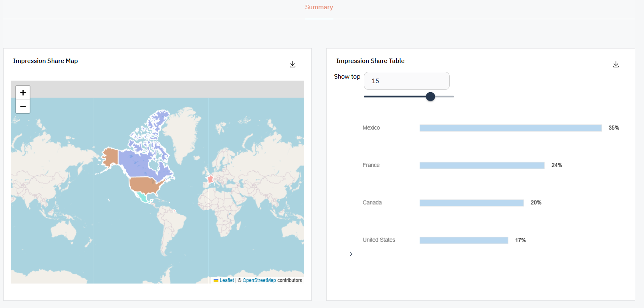Click Mexico highlighted on the map
Viewport: 644px width, 308px height.
142,197
